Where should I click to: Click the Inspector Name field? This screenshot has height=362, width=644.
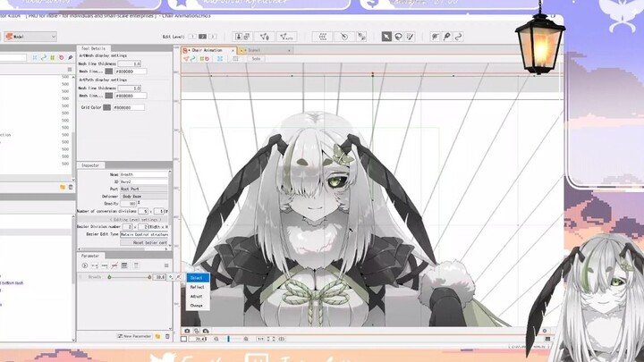click(x=144, y=174)
